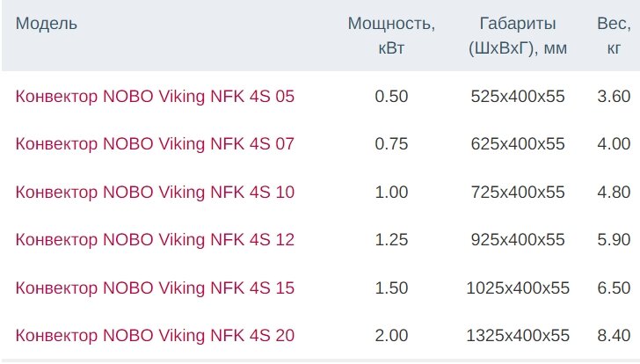Viewport: 640px width, 364px height.
Task: Select the 1.00 power value cell
Action: (x=391, y=192)
